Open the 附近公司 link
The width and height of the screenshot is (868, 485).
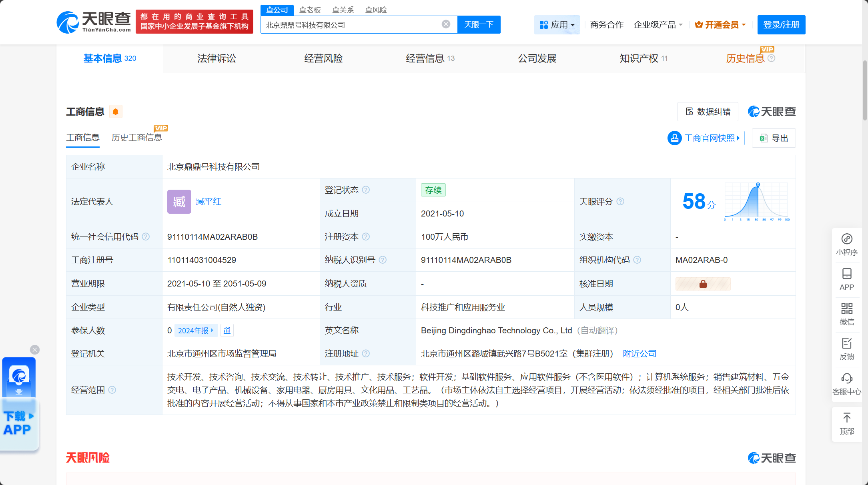point(639,354)
